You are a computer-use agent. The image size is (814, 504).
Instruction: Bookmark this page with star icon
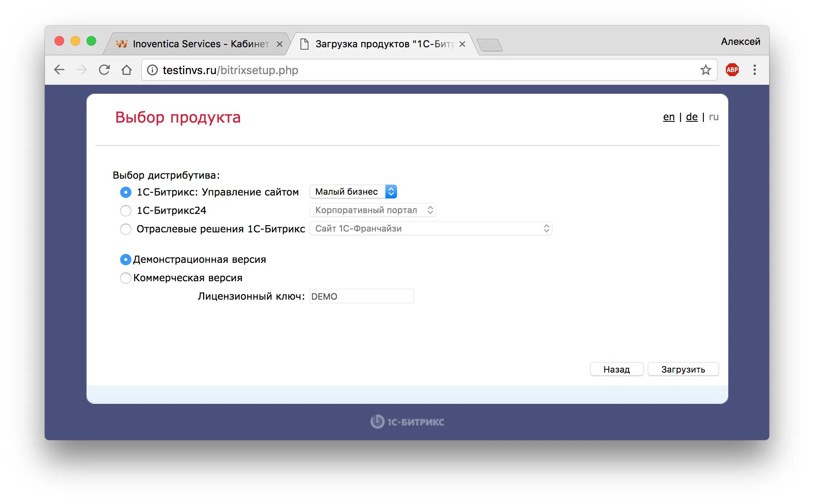click(705, 70)
